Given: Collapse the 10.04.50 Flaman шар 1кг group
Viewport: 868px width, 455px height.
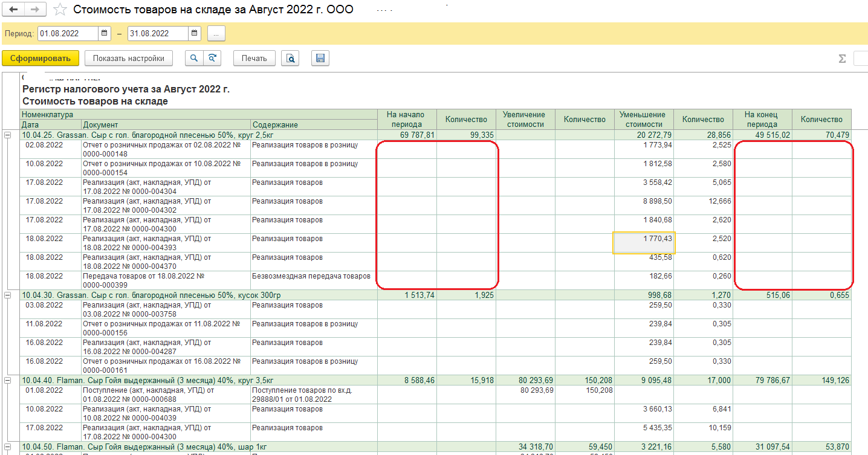Looking at the screenshot, I should coord(7,446).
